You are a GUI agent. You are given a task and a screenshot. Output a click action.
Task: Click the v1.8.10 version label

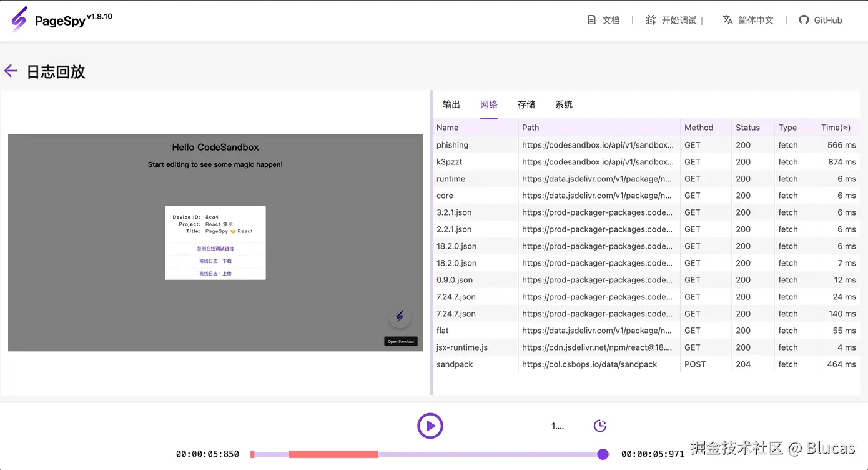(100, 17)
